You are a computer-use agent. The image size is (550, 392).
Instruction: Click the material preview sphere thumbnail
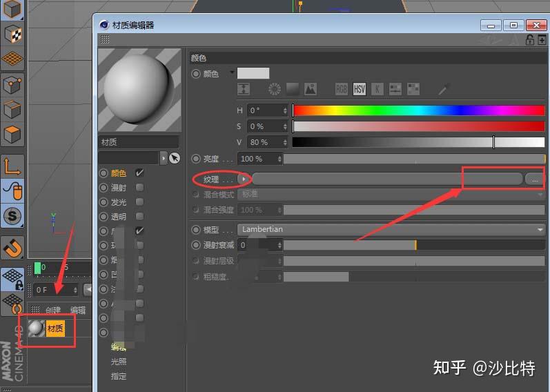(x=139, y=90)
